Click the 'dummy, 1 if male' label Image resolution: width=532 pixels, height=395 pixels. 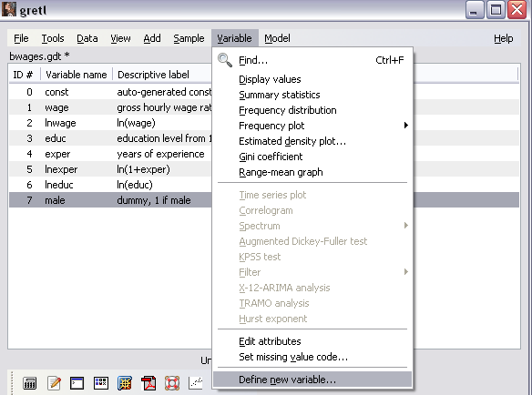[154, 200]
